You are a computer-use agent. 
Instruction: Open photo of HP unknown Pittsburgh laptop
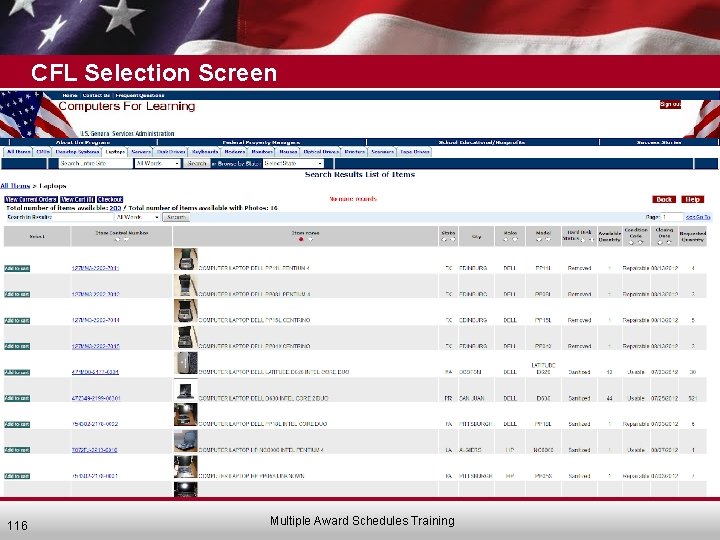coord(186,467)
